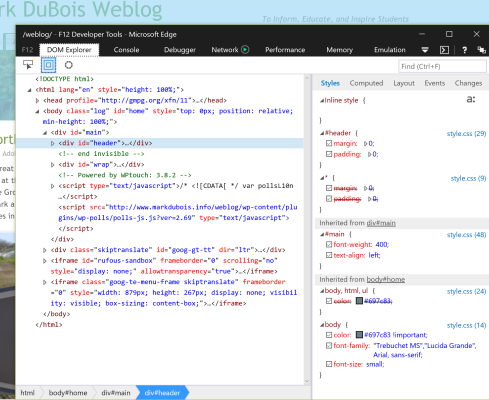The image size is (489, 400).
Task: Uncheck the color !important property checkbox
Action: (329, 335)
